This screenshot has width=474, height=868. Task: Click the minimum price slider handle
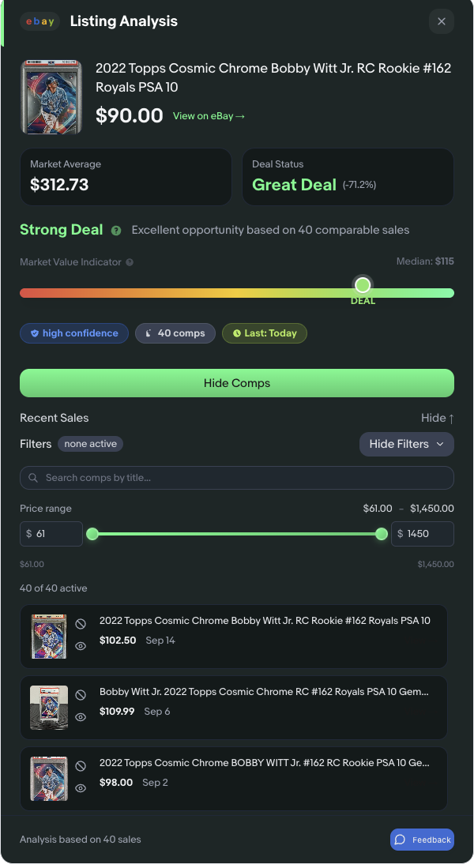pos(92,534)
